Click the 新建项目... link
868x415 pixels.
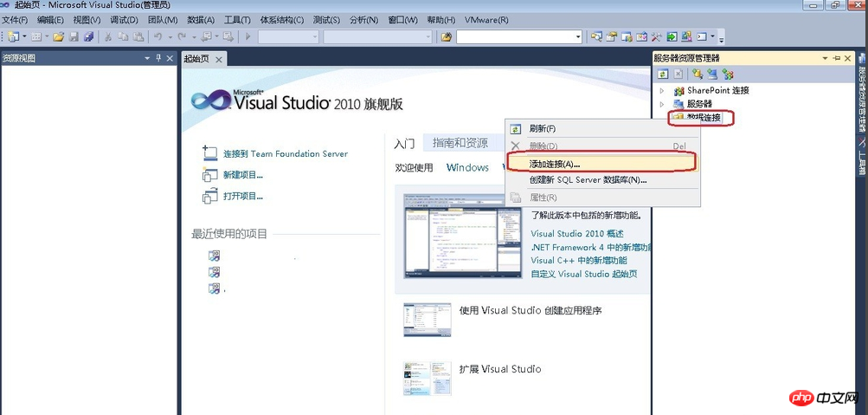pyautogui.click(x=242, y=175)
